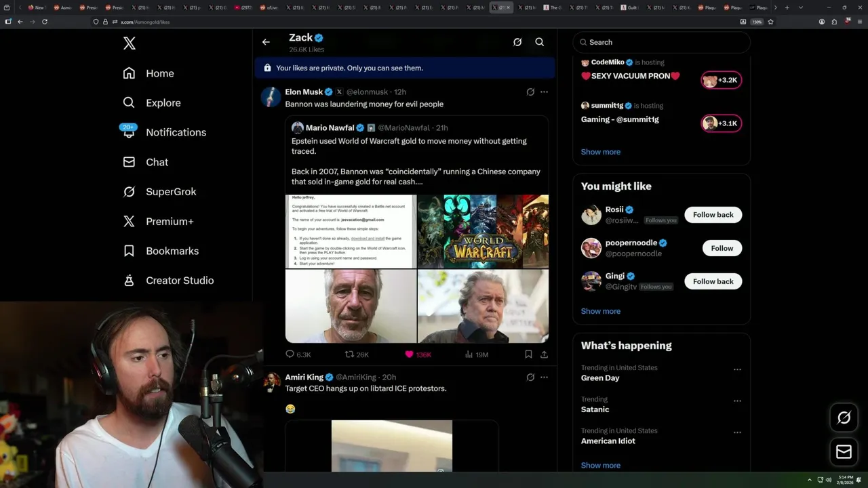Bookmark page with star icon
Image resolution: width=868 pixels, height=488 pixels.
pos(770,22)
